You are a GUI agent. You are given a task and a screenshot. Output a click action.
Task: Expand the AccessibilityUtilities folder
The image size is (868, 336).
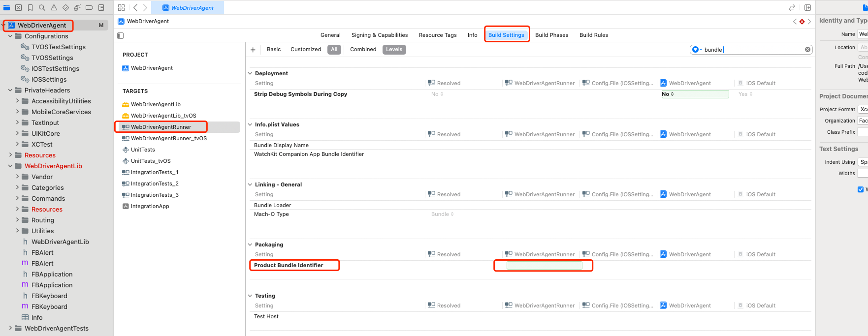coord(18,101)
